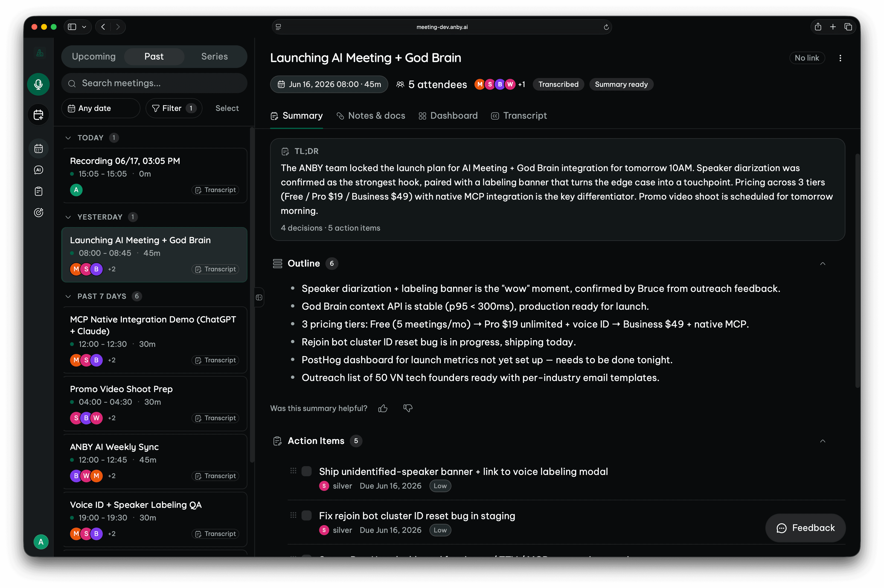
Task: Open the Recording 06/17, 03:05 PM meeting
Action: click(154, 176)
